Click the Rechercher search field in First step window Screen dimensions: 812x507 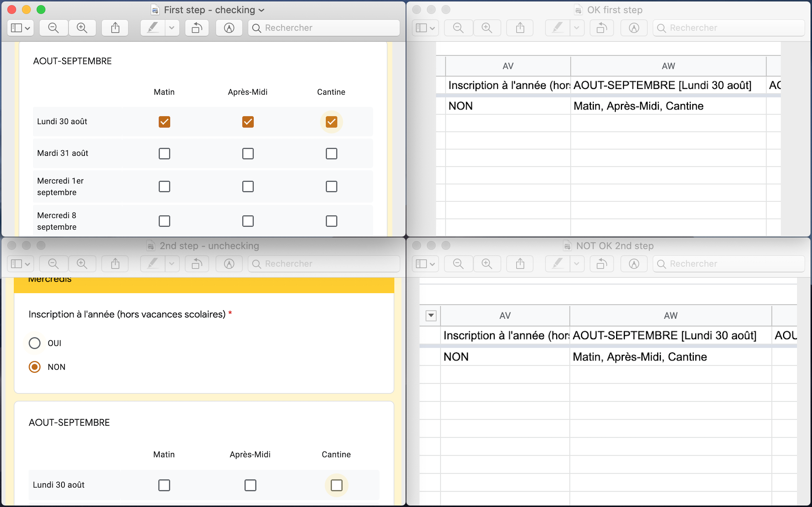click(324, 28)
